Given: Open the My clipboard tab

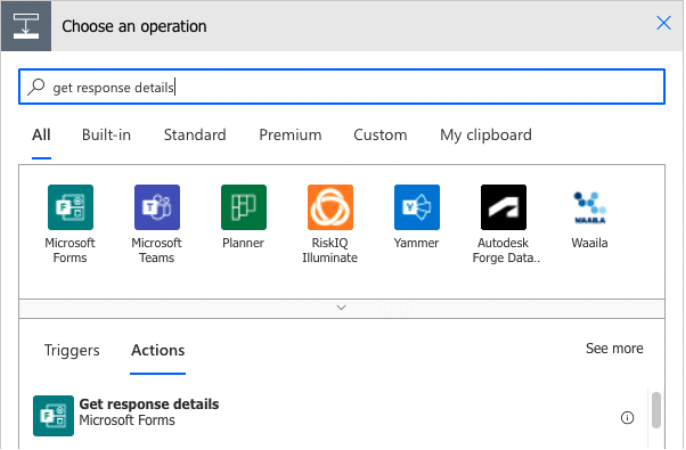Looking at the screenshot, I should click(x=486, y=135).
